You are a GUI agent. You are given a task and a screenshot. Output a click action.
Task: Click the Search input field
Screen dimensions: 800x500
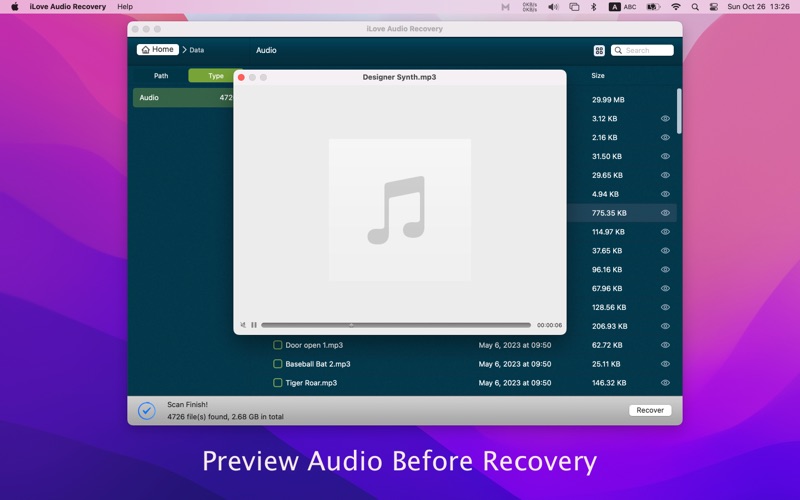coord(642,50)
